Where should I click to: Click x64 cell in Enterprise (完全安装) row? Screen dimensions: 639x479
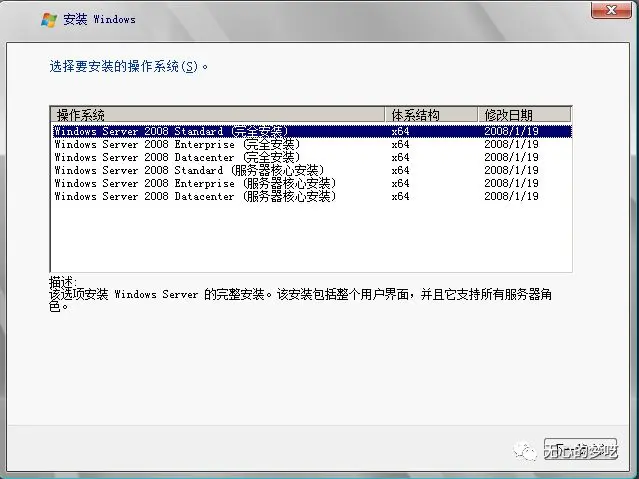[400, 144]
